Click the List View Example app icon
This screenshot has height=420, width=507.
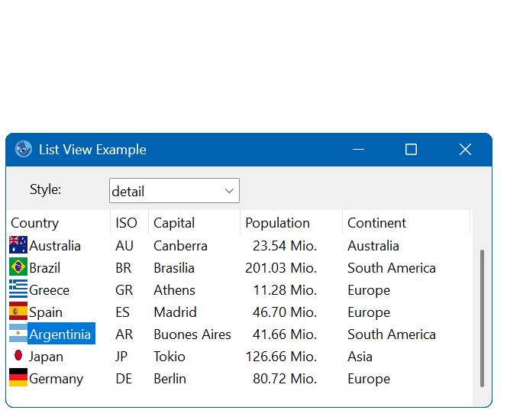pyautogui.click(x=23, y=150)
